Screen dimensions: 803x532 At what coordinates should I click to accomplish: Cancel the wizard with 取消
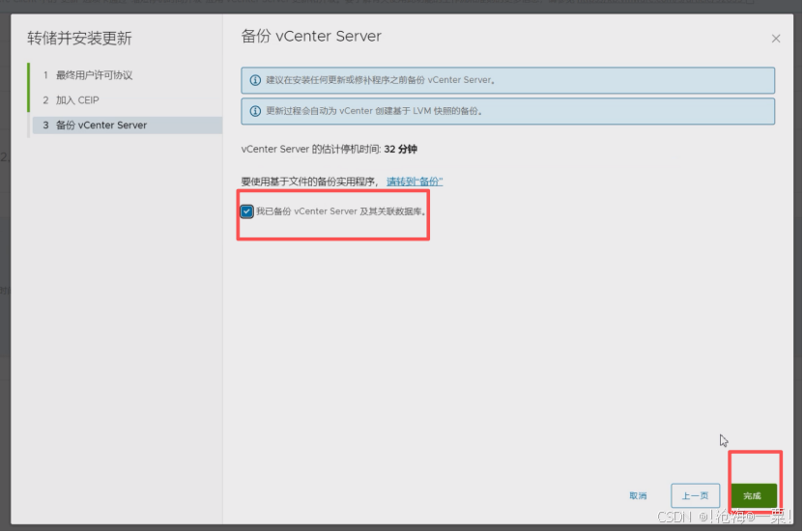point(638,495)
